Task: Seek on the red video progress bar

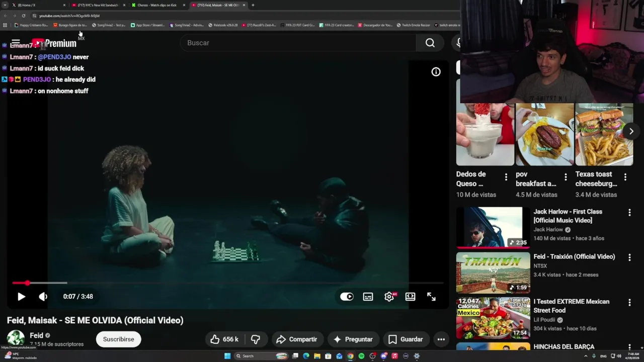Action: (x=227, y=283)
